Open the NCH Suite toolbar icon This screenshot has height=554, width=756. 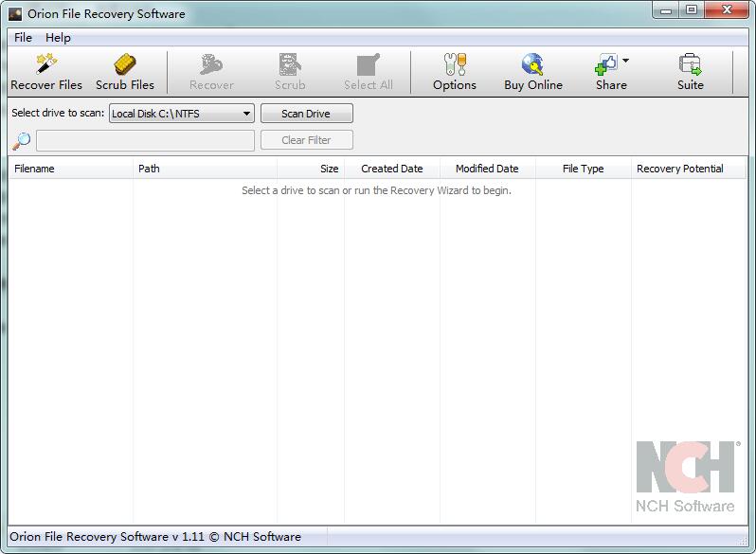[x=690, y=64]
